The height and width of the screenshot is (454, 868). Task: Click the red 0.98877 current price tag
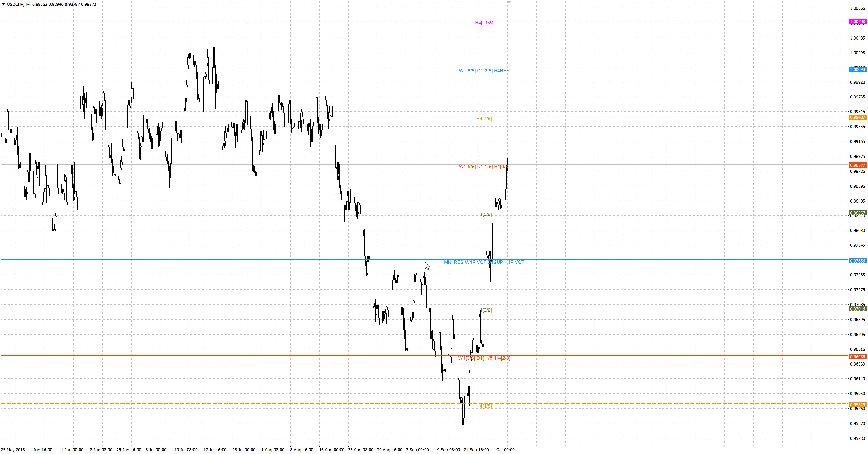(857, 165)
